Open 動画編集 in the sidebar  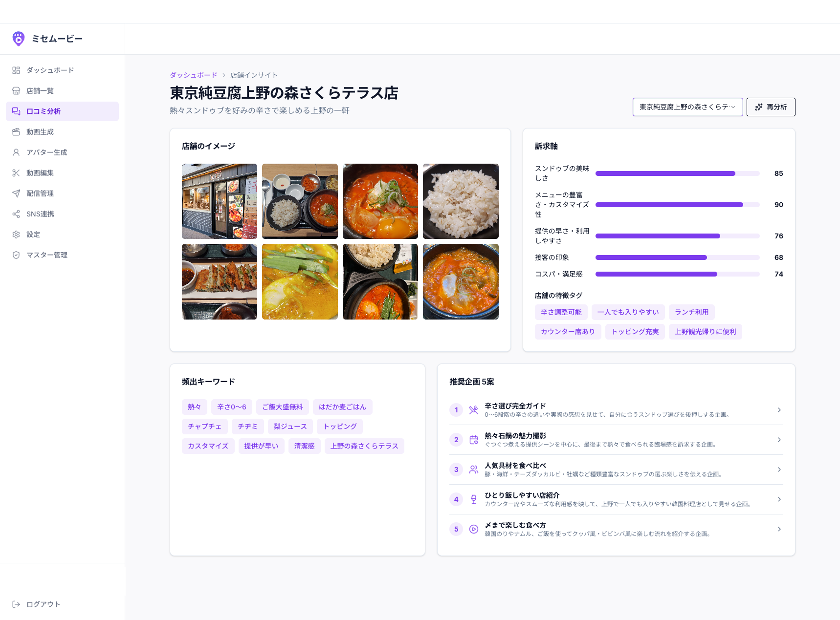62,173
